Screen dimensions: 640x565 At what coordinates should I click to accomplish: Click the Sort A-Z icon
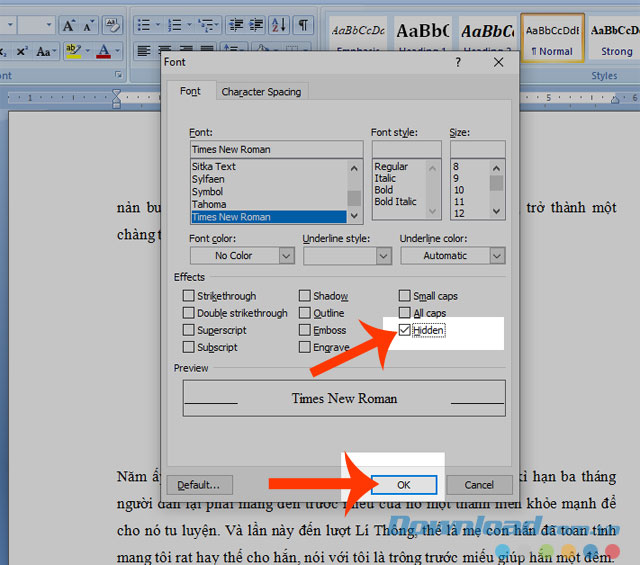[278, 24]
